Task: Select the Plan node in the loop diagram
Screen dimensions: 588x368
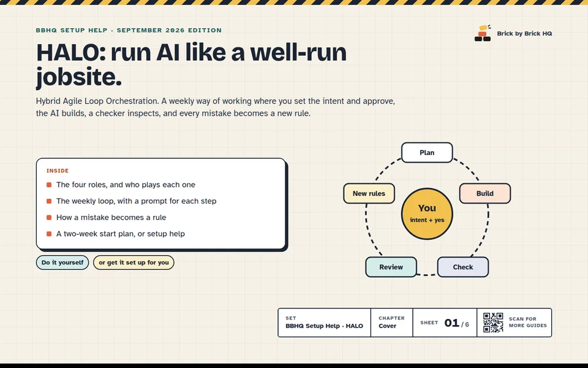Action: (x=427, y=153)
